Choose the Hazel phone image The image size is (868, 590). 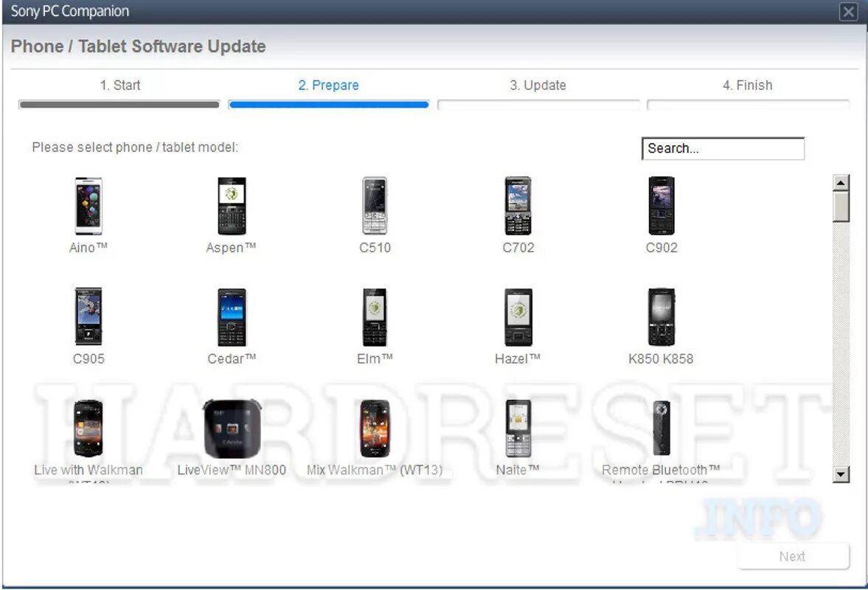point(518,317)
